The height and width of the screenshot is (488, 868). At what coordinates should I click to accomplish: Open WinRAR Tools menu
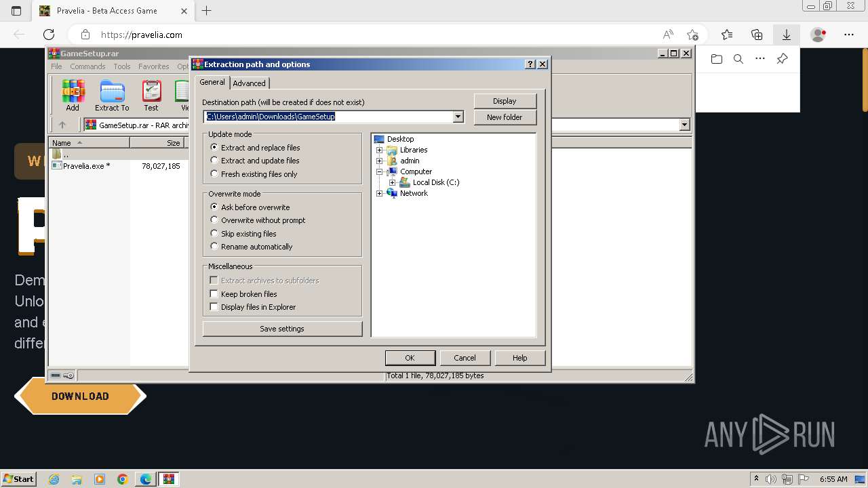pos(122,66)
